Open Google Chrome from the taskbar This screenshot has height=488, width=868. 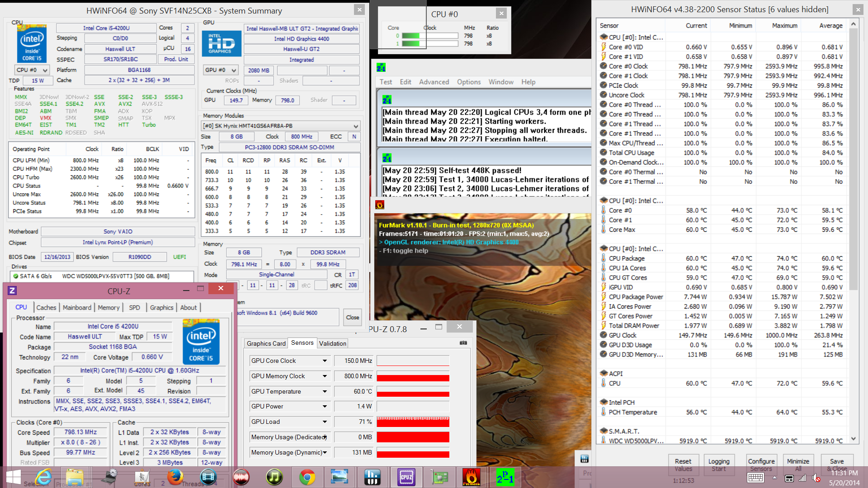point(307,477)
